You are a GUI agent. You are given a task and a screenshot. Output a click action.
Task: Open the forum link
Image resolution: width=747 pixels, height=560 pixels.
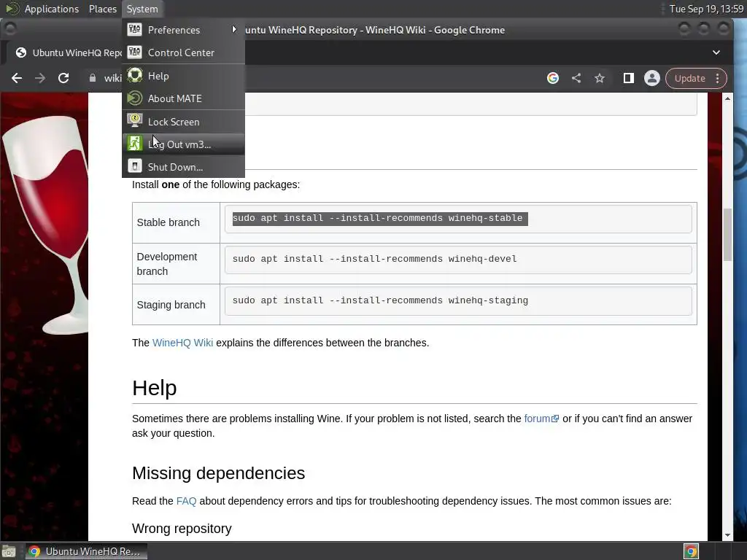pyautogui.click(x=541, y=419)
